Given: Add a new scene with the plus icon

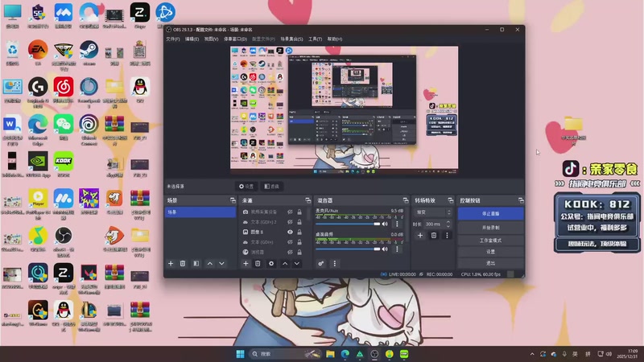Looking at the screenshot, I should [171, 264].
